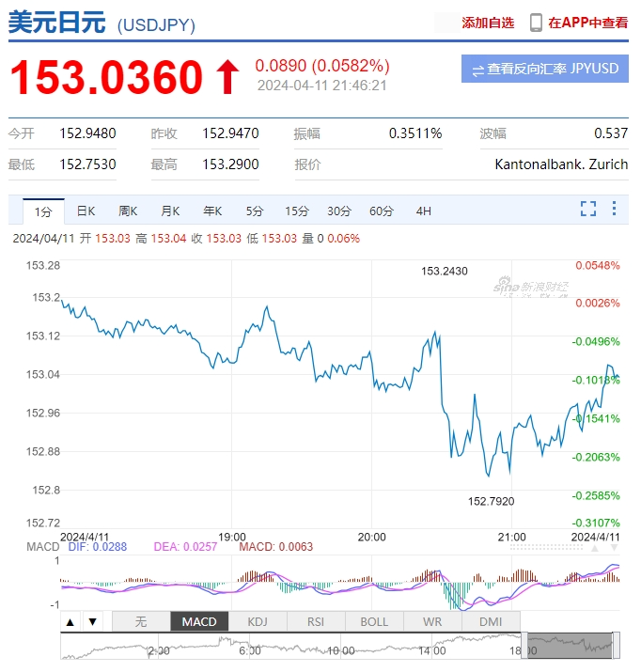Switch to the 日K tab
This screenshot has height=672, width=641.
click(86, 211)
